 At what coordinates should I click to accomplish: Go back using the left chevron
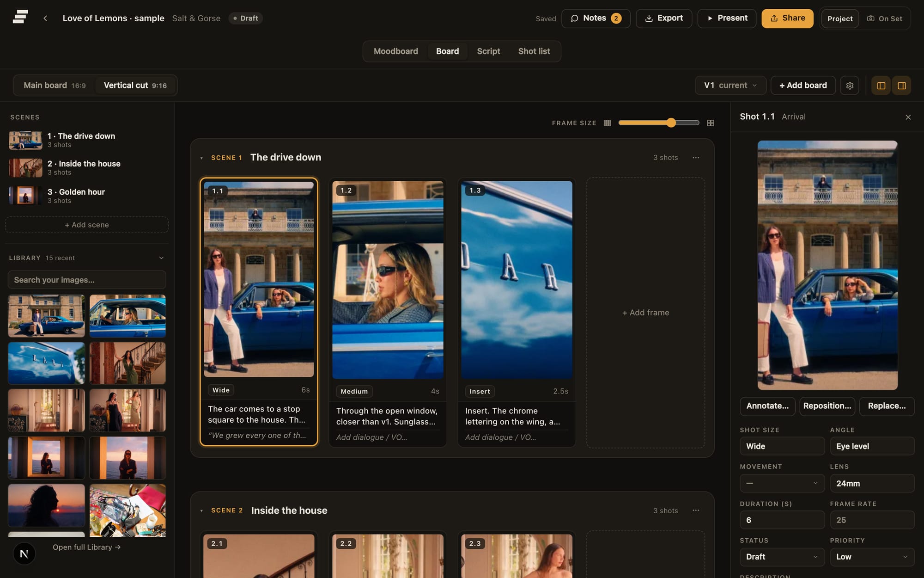tap(45, 18)
